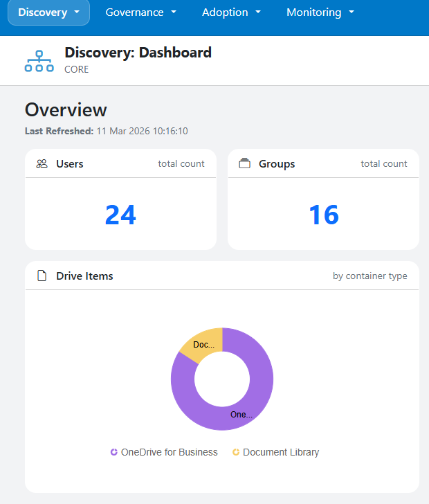Expand the Governance dropdown menu
Image resolution: width=429 pixels, height=504 pixels.
[x=140, y=12]
